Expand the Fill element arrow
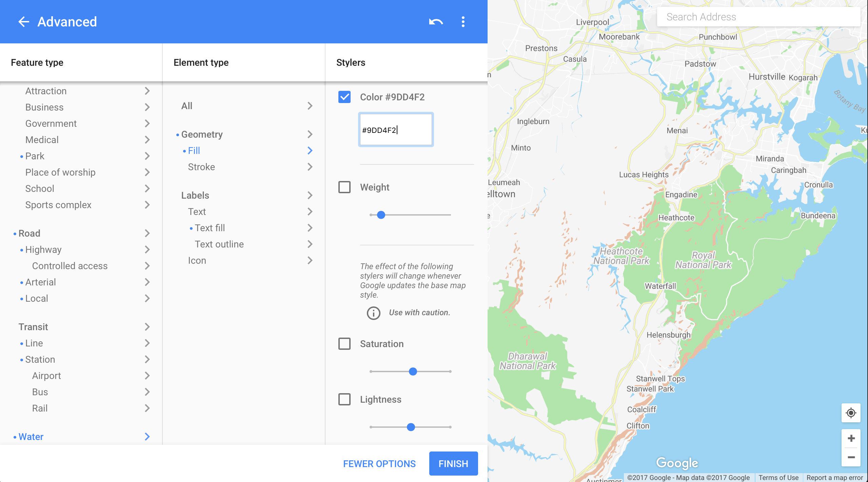Screen dimensions: 868x482 [310, 150]
